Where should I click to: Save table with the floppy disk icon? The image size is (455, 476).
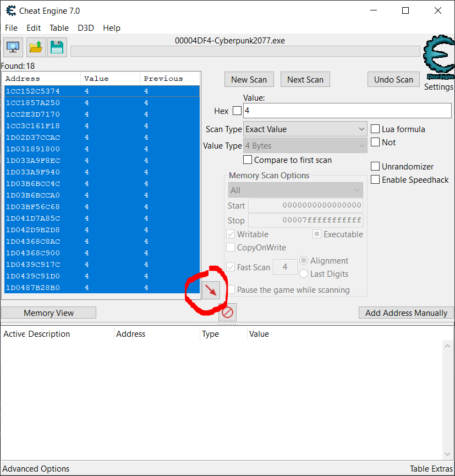(x=57, y=47)
